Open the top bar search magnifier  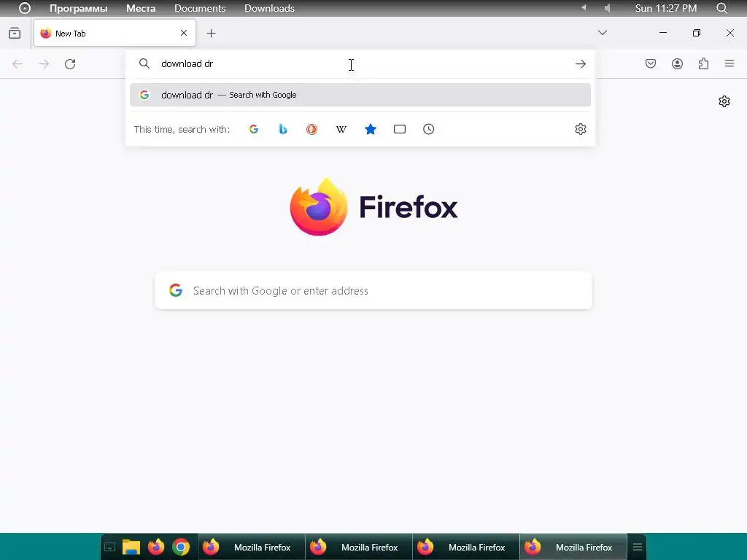[x=721, y=8]
